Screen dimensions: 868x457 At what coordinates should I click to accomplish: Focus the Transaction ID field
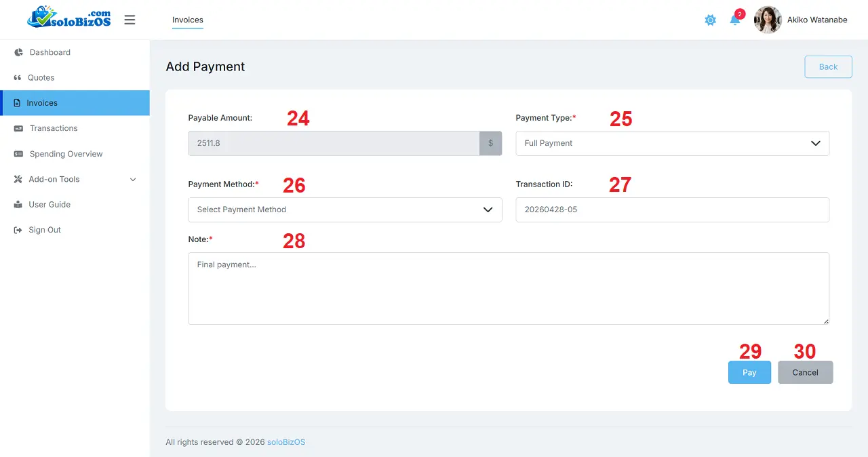tap(672, 210)
